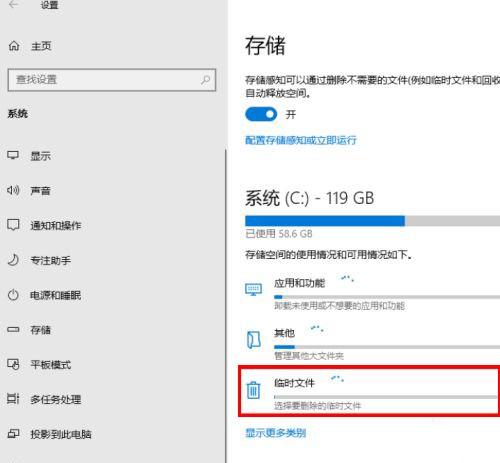
Task: Select the 显示 display icon
Action: (13, 155)
